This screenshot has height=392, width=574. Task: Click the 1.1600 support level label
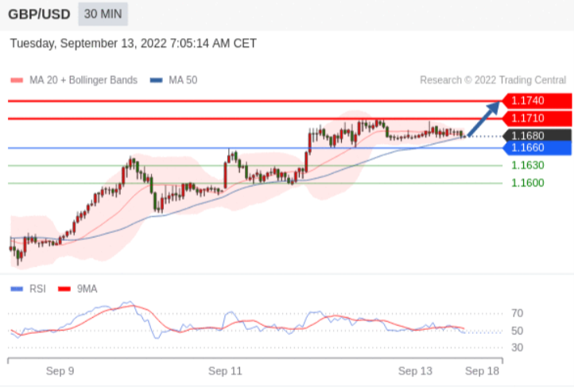(x=528, y=183)
